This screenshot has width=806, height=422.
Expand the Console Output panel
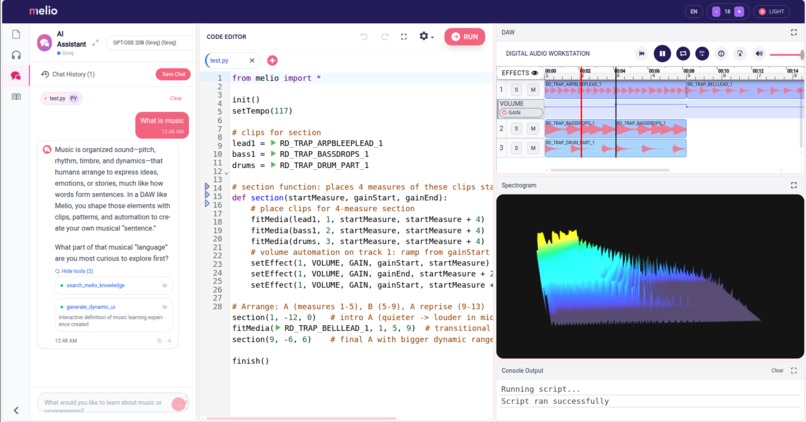(x=794, y=371)
